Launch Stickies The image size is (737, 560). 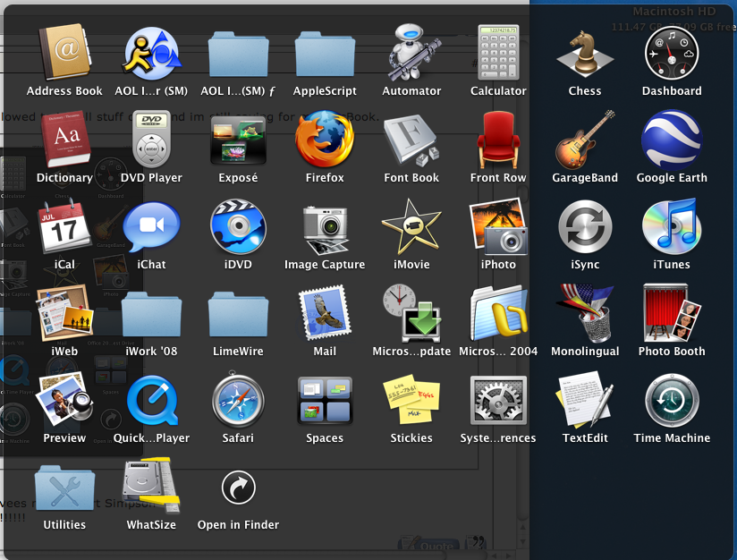click(411, 399)
